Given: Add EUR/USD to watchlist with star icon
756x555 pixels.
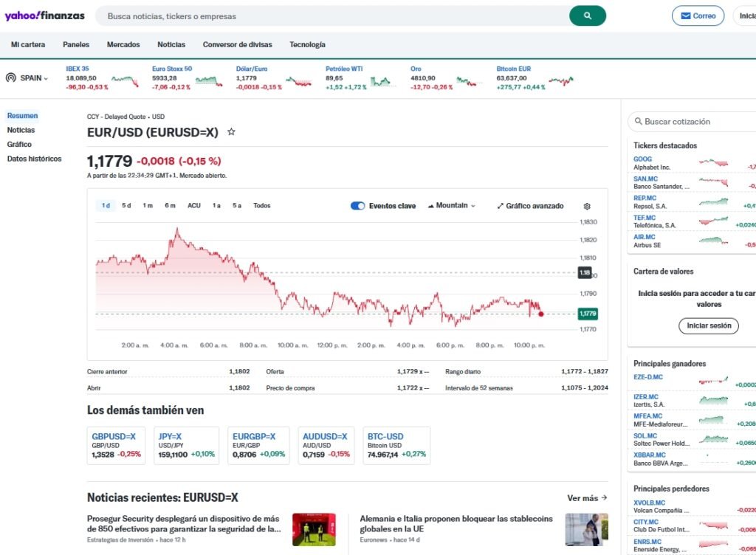Looking at the screenshot, I should coord(231,131).
